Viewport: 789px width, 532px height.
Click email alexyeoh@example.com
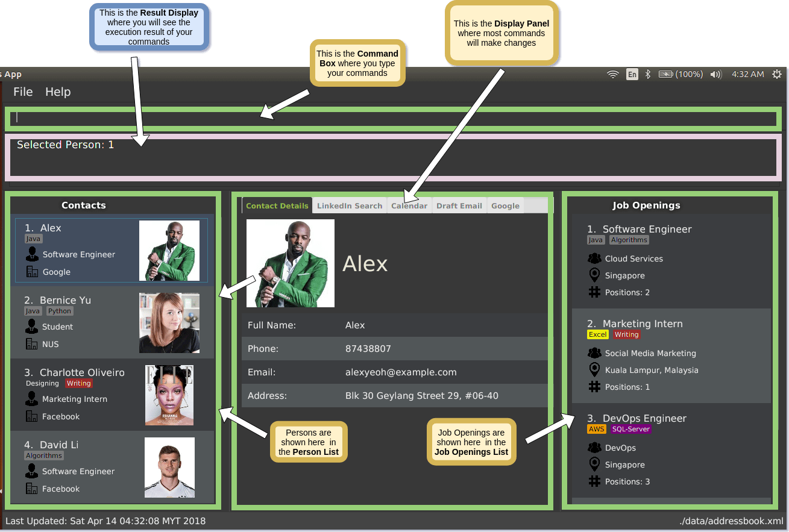point(401,372)
